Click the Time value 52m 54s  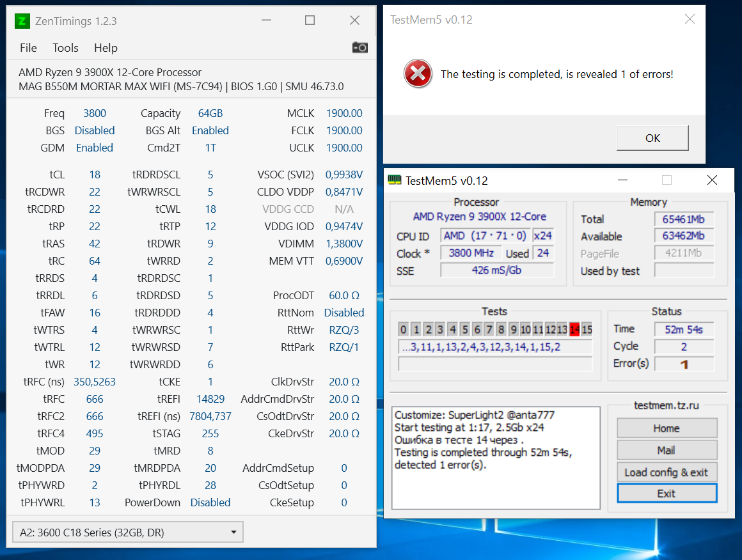click(684, 329)
